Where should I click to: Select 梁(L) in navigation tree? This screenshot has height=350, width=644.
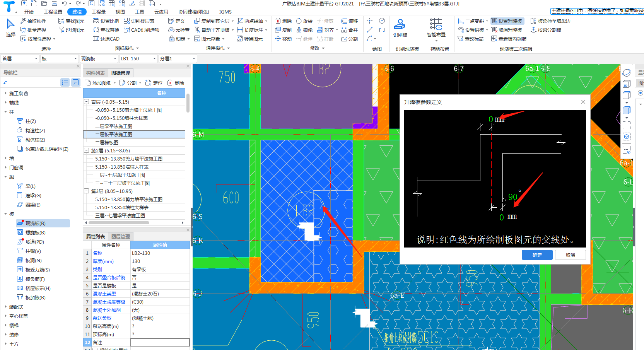coord(30,186)
